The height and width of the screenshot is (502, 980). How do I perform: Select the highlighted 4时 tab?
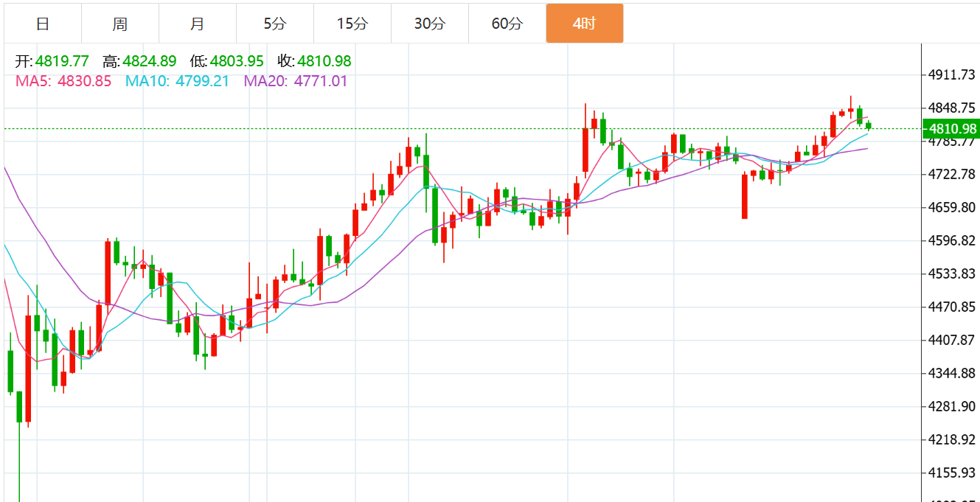[x=585, y=24]
